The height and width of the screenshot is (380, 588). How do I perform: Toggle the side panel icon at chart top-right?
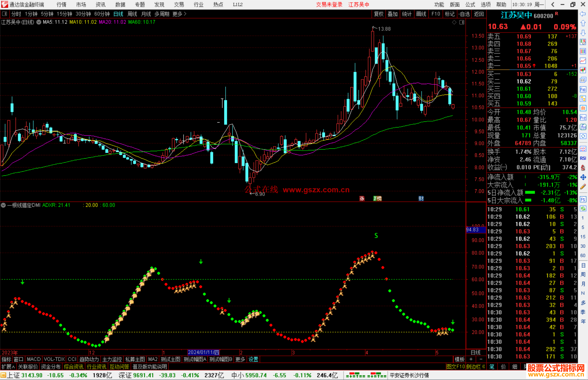[462, 22]
